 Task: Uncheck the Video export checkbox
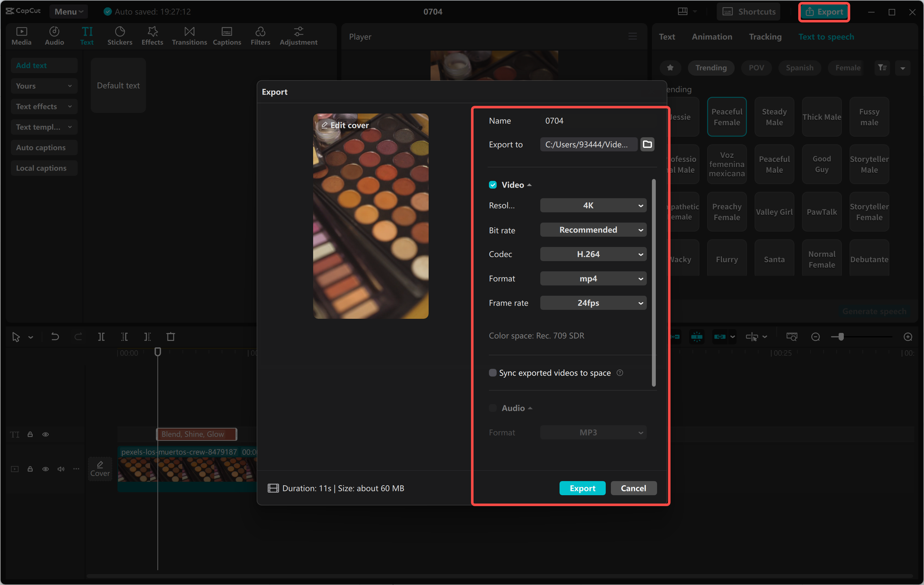[x=493, y=184]
